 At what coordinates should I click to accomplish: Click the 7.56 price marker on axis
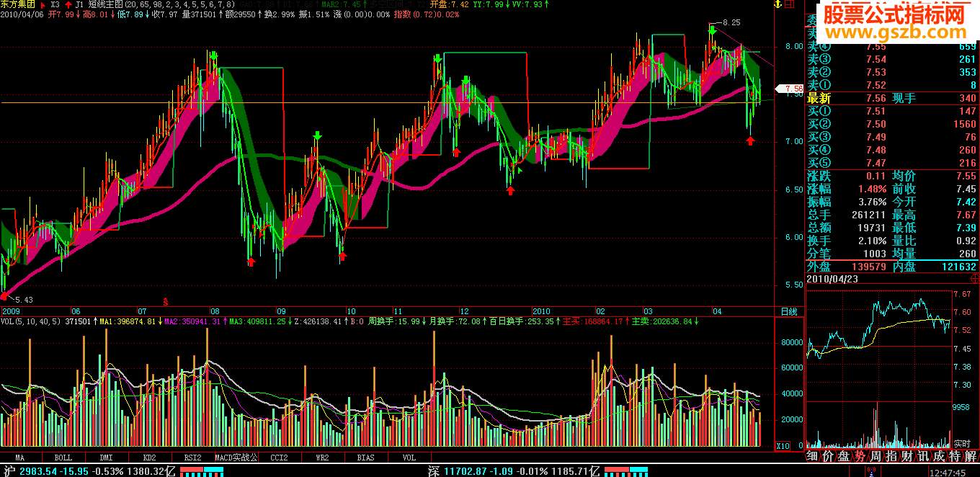click(788, 89)
